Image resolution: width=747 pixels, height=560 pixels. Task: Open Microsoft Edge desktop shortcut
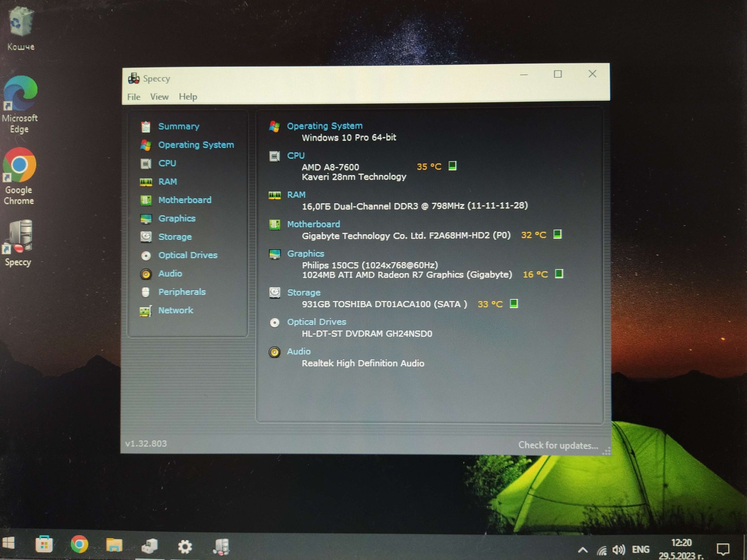click(19, 105)
